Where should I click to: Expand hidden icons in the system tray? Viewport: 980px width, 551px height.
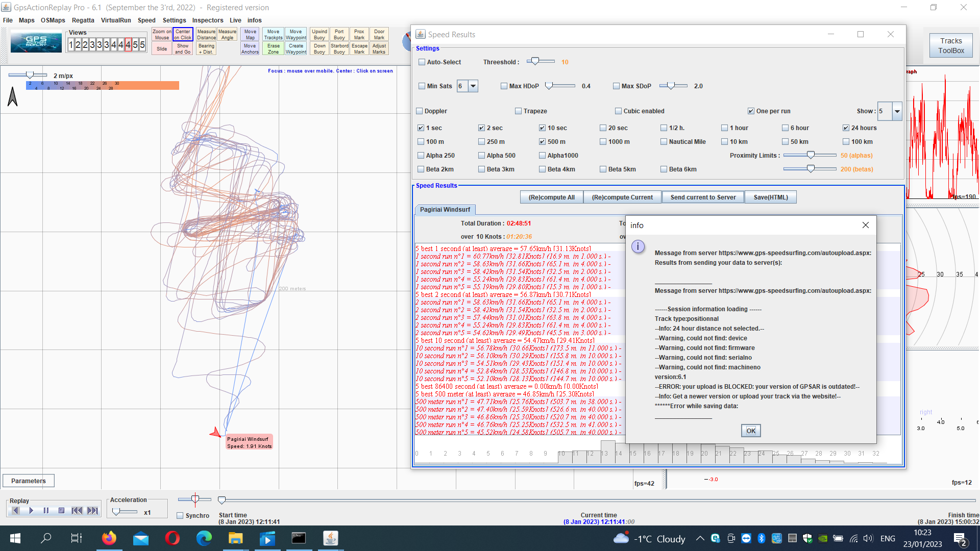tap(700, 538)
